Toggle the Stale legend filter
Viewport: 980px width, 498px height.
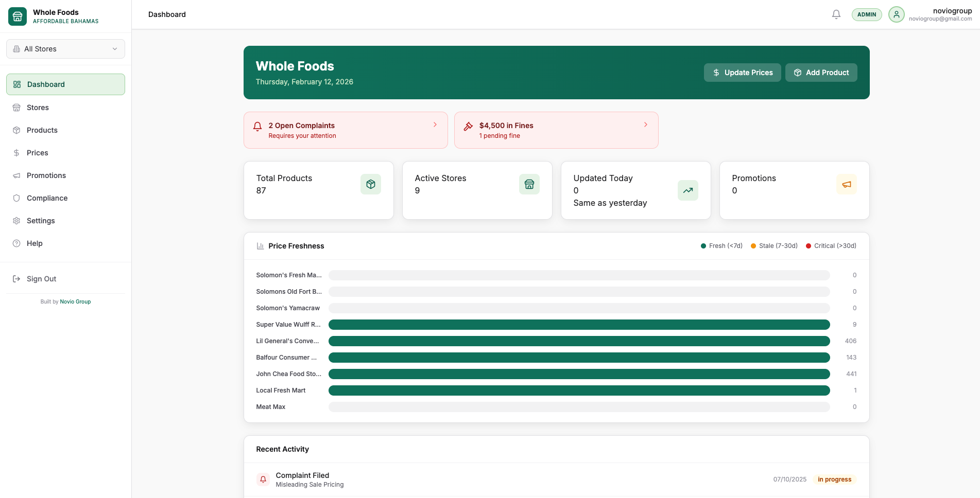(x=774, y=246)
